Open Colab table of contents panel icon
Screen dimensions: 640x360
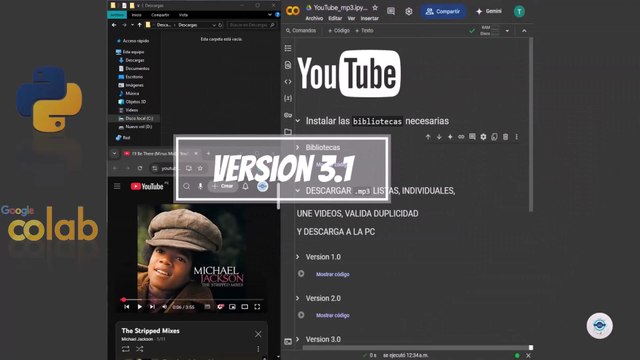[288, 48]
